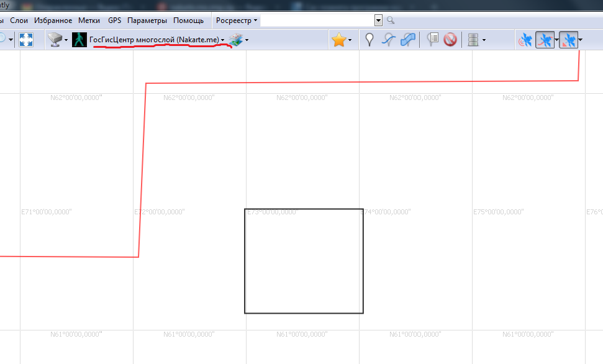This screenshot has height=364, width=603.
Task: Click the full screen arrows icon
Action: click(26, 40)
